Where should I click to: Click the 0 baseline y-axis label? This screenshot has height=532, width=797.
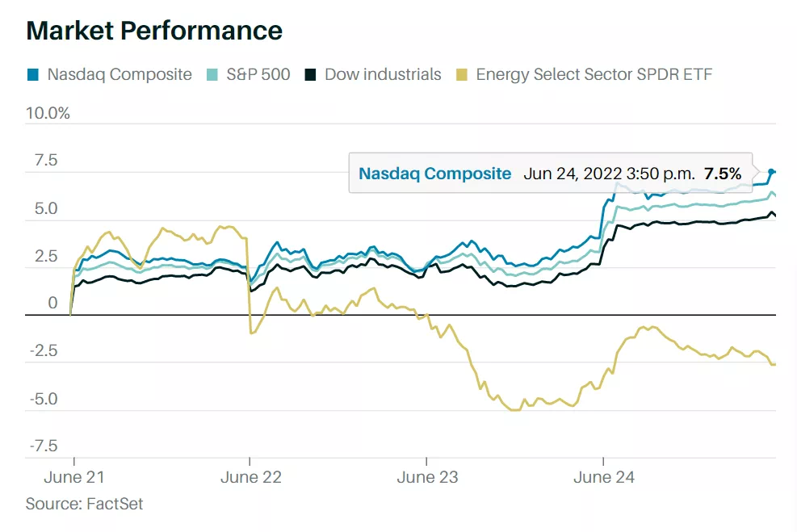(52, 304)
